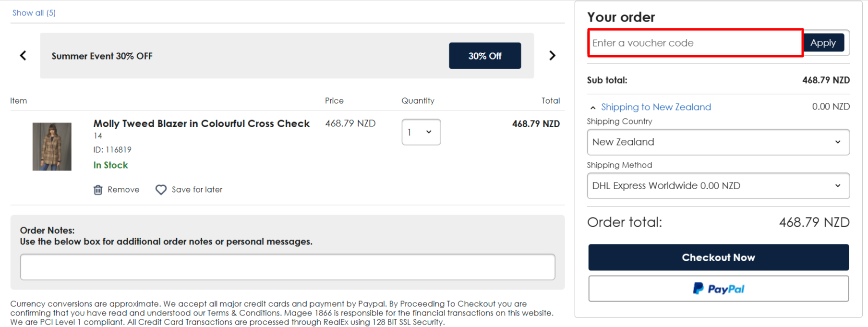Click the Remove trash icon
This screenshot has width=868, height=327.
click(98, 189)
